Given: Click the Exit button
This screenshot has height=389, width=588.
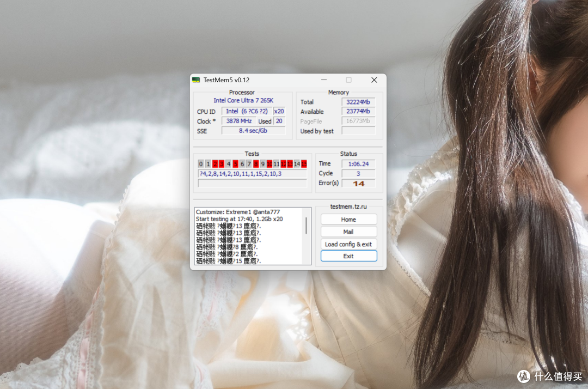Looking at the screenshot, I should click(348, 256).
